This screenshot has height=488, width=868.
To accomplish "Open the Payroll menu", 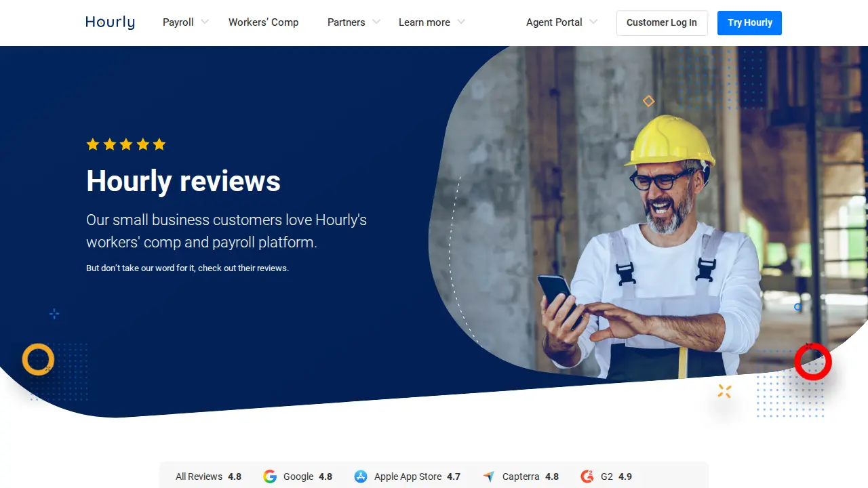I will click(x=178, y=22).
